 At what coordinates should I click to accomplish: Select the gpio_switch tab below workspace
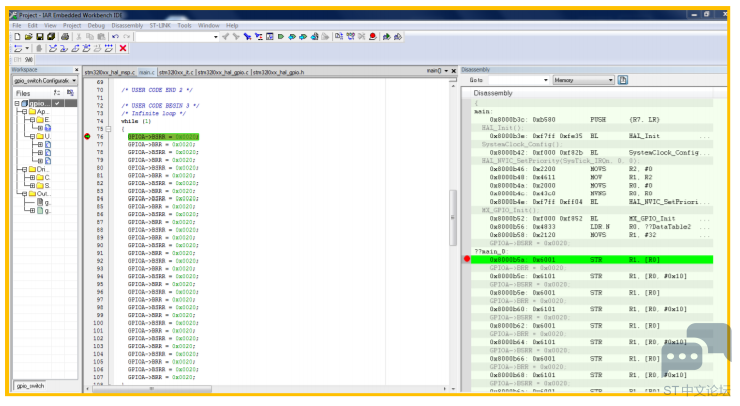point(30,386)
